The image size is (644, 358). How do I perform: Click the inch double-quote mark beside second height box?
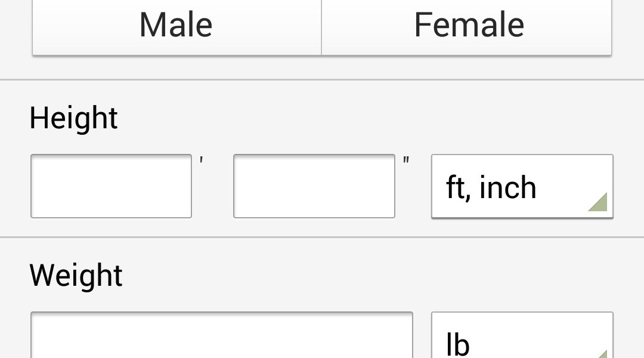click(x=406, y=161)
